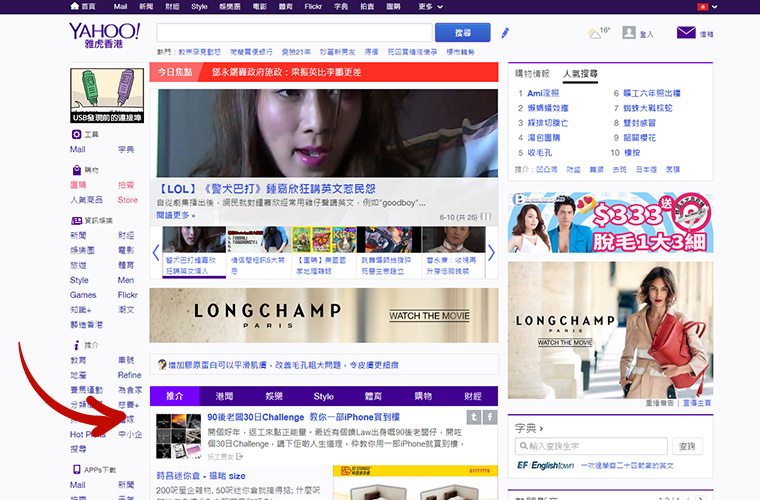760x500 pixels.
Task: Click the news and entertainment section icon
Action: (77, 220)
